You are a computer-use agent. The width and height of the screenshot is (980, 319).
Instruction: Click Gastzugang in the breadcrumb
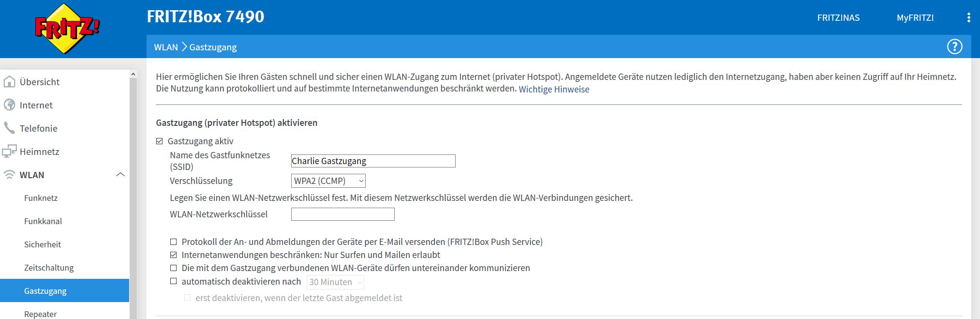[213, 47]
